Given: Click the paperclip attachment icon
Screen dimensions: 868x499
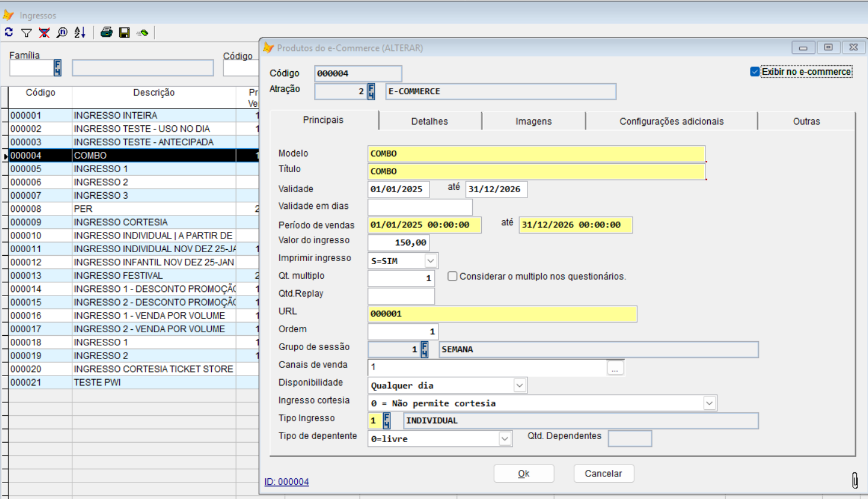Looking at the screenshot, I should pos(854,480).
